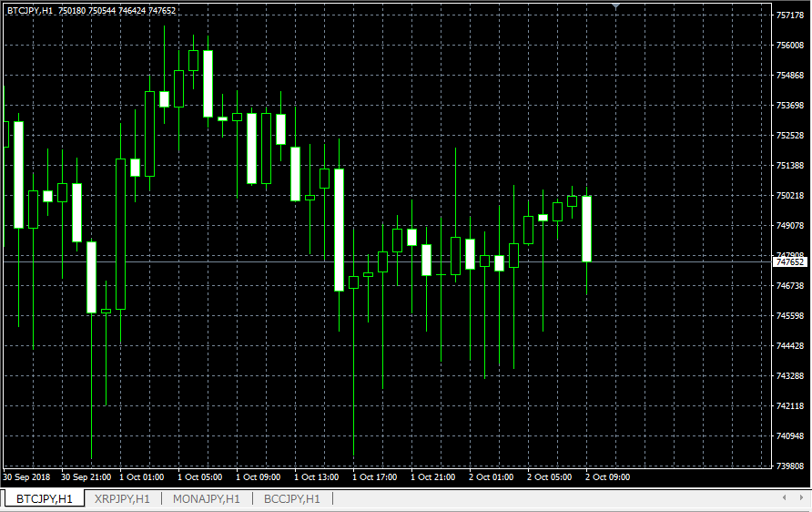This screenshot has width=812, height=512.
Task: Click the 2 Oct 01:00 time label
Action: (492, 476)
